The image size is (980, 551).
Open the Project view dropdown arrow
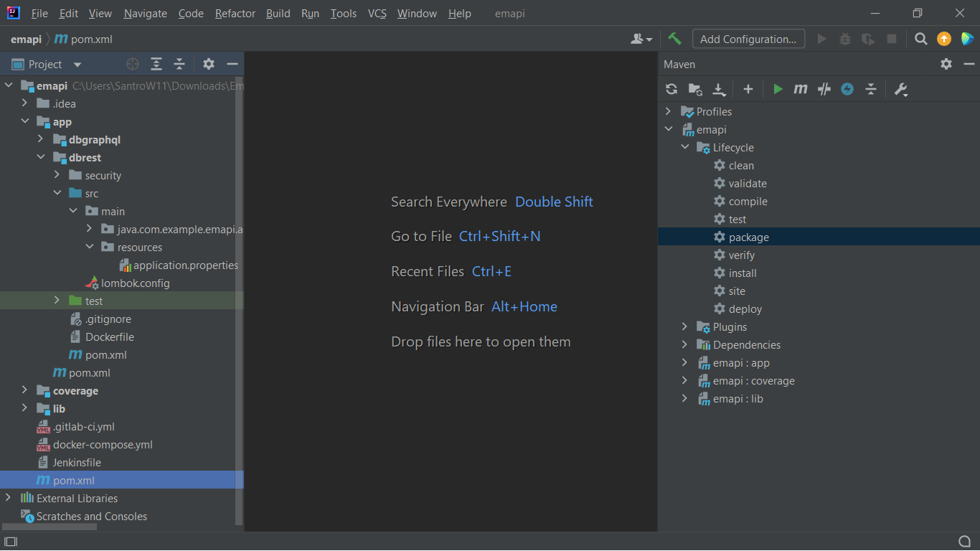(77, 65)
